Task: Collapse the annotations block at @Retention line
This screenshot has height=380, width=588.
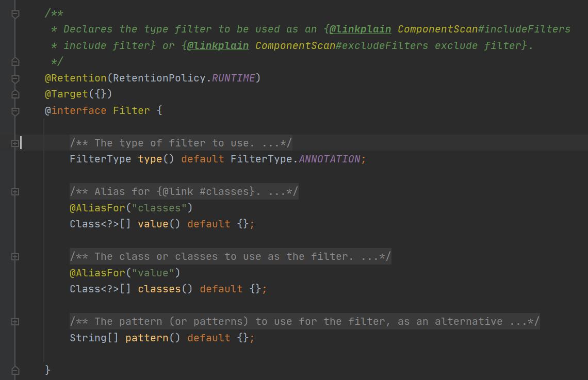Action: point(15,79)
